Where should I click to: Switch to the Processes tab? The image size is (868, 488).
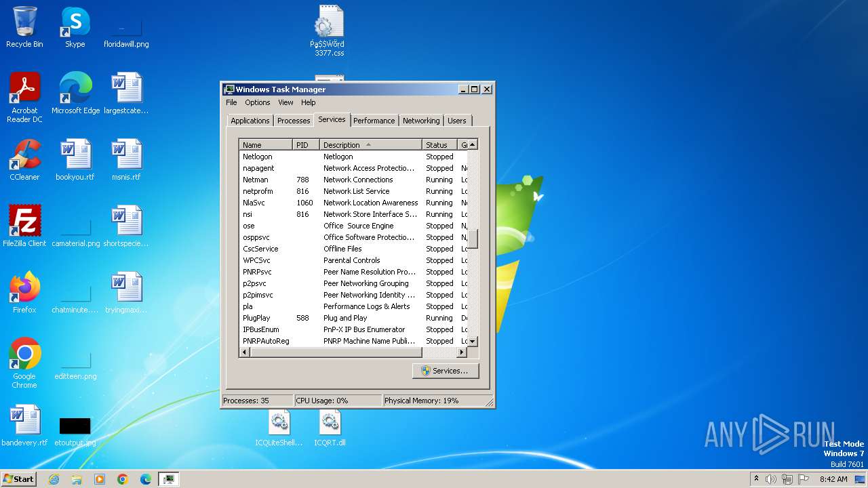pos(294,121)
